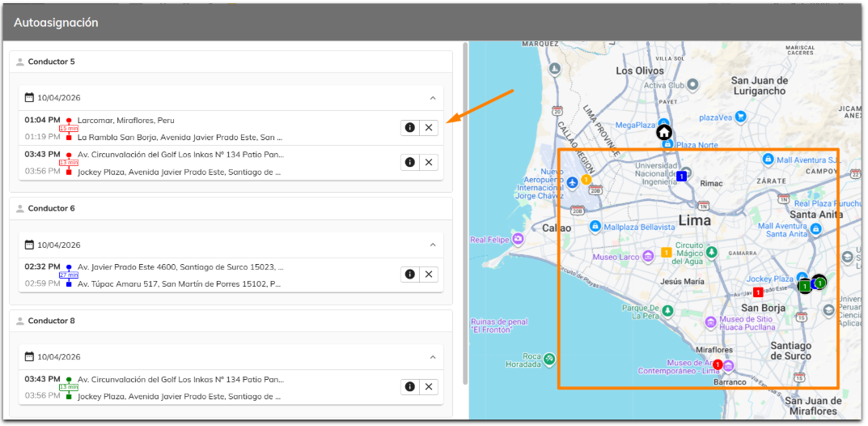Click the Museo Larco museum pin
The width and height of the screenshot is (868, 426).
(x=648, y=257)
